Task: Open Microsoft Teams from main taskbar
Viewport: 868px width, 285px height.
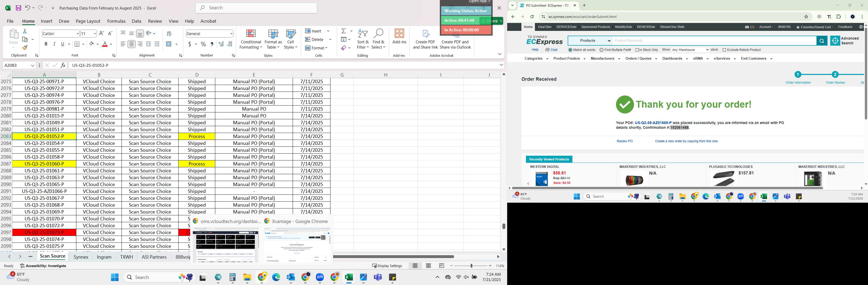Action: tap(378, 277)
